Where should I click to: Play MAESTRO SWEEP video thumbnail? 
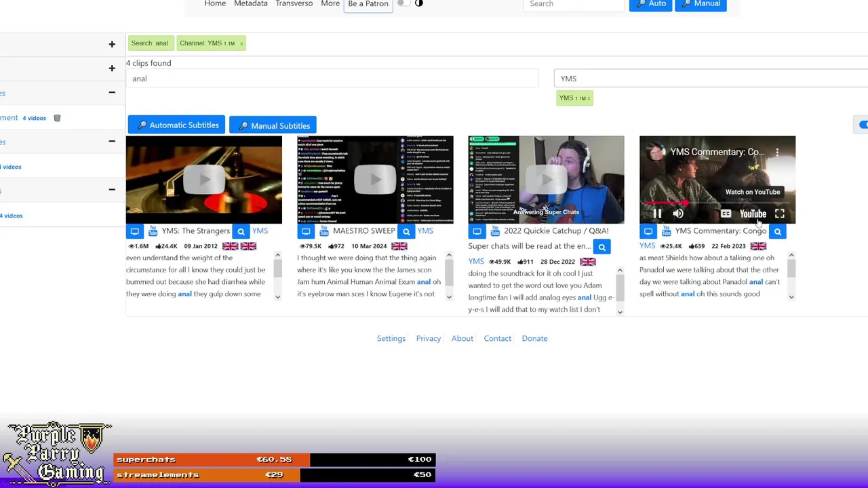click(x=375, y=180)
